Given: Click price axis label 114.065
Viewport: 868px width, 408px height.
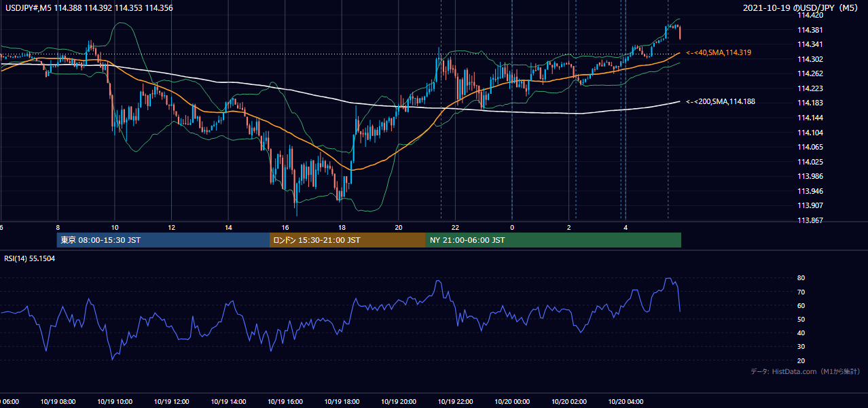Looking at the screenshot, I should [x=810, y=147].
